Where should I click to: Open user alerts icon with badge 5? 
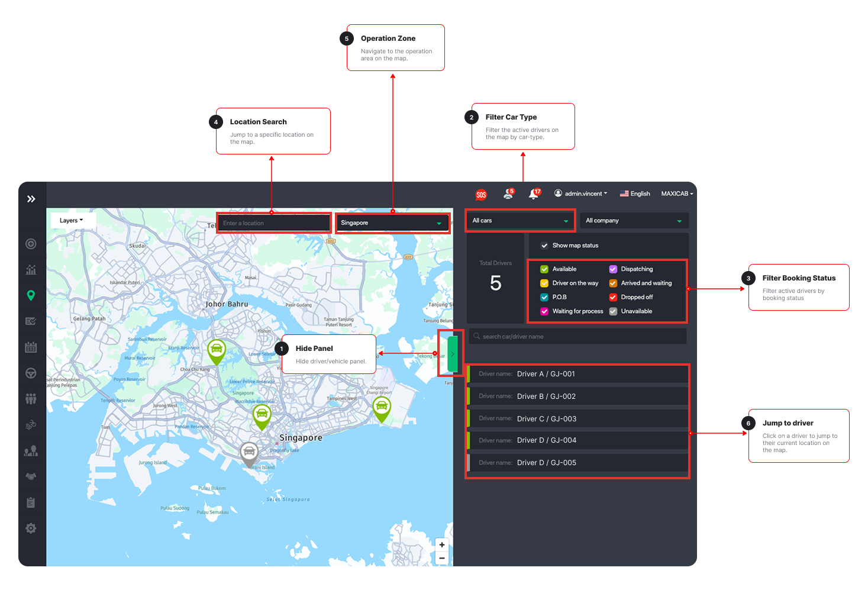pos(508,194)
